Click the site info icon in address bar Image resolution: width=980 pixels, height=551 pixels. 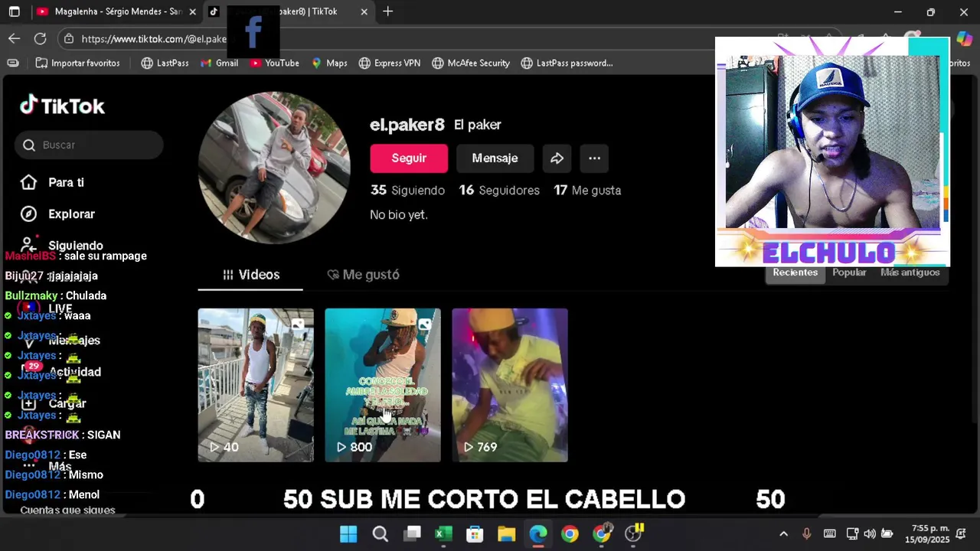(x=69, y=38)
